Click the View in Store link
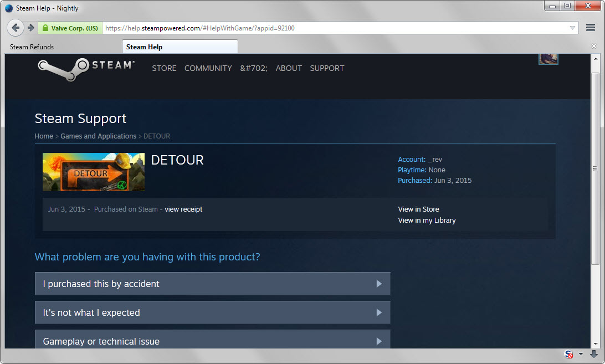Viewport: 605px width, 364px height. point(418,209)
